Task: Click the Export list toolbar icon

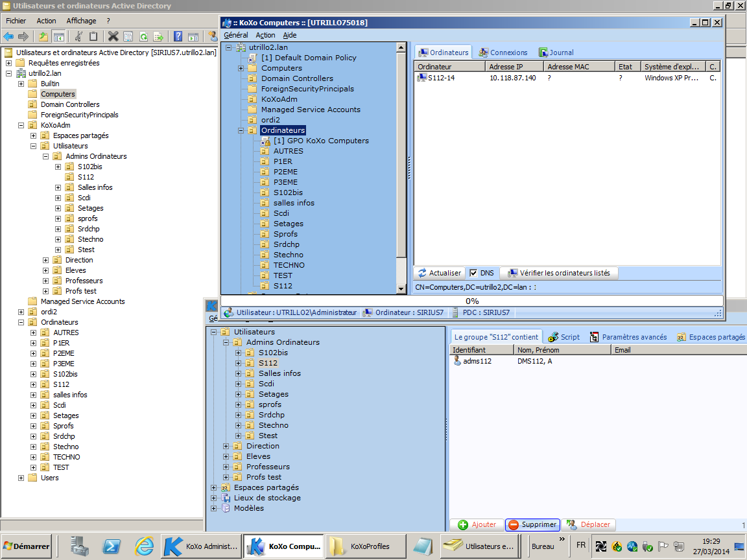Action: point(158,37)
